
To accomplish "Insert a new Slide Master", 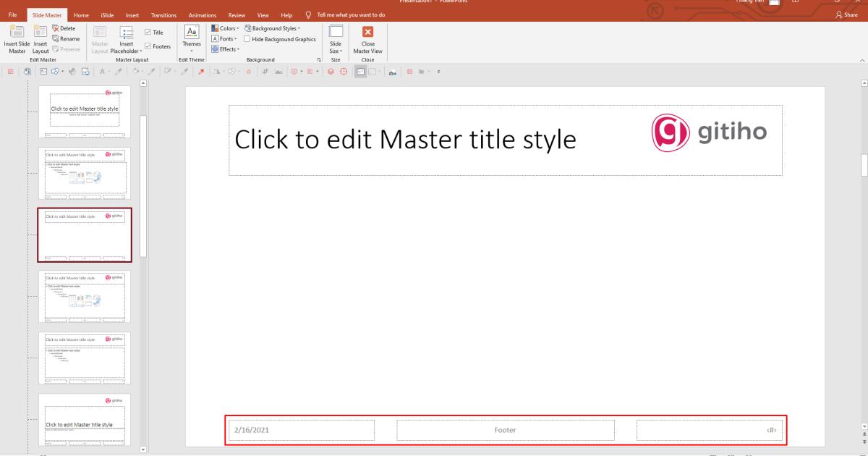I will [17, 41].
